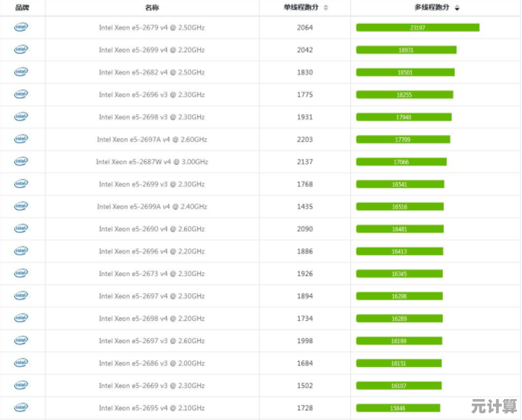522x420 pixels.
Task: Click the Intel logo beside Xeon e5-2679 v4
Action: [21, 28]
